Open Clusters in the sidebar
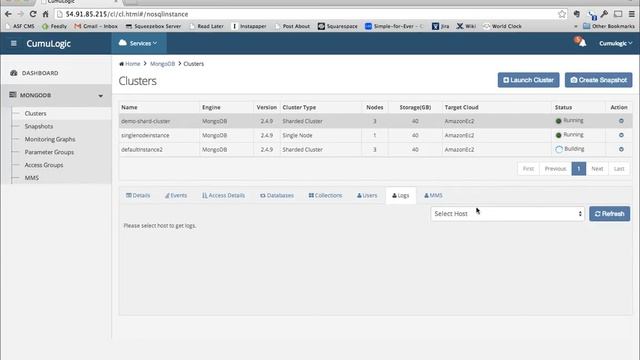640x360 pixels. [x=36, y=113]
